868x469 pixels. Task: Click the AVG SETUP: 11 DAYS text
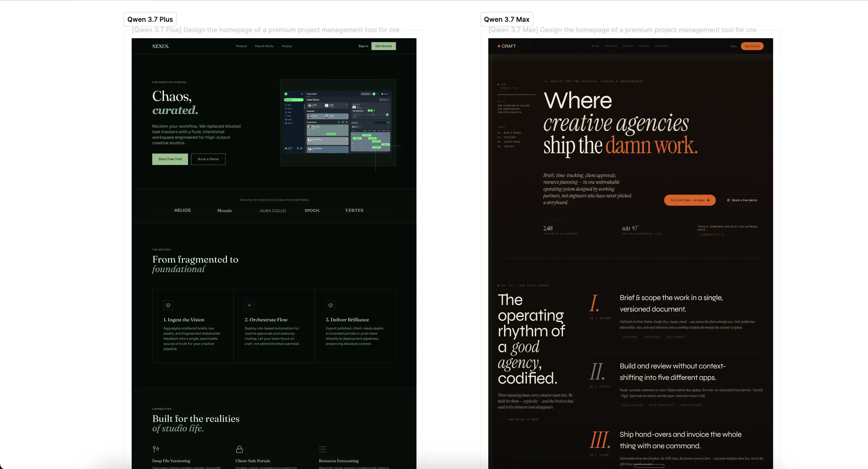click(x=524, y=420)
